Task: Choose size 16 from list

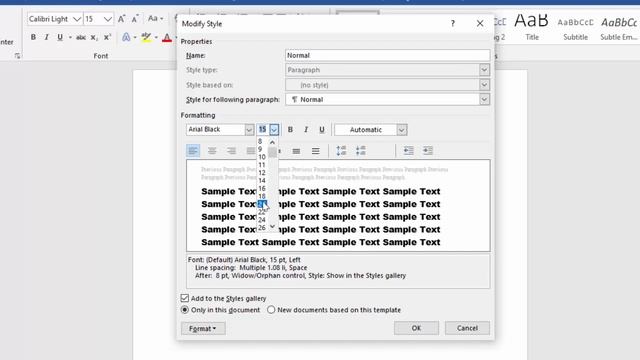Action: [262, 188]
